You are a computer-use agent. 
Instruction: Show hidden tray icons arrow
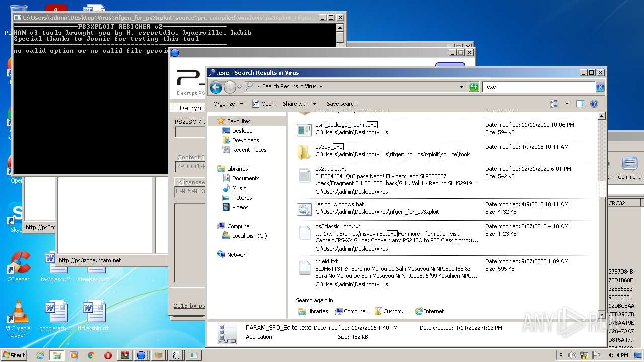561,355
